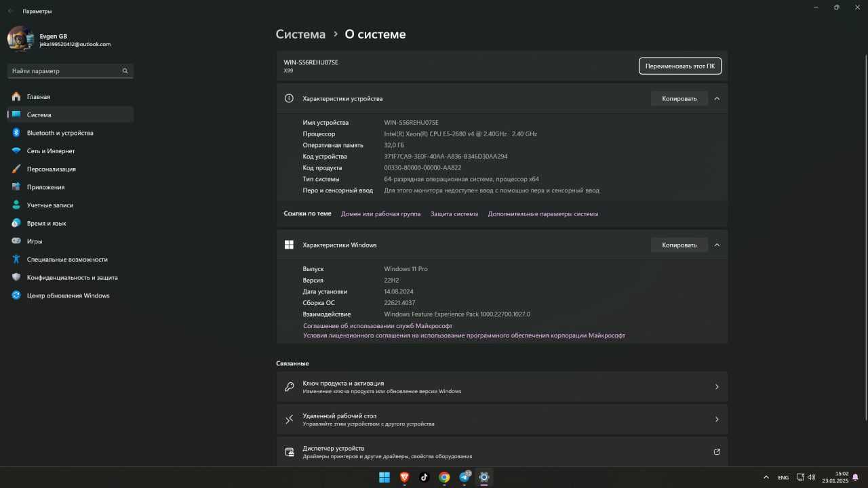Launch Google Chrome from taskbar
This screenshot has width=868, height=488.
444,477
